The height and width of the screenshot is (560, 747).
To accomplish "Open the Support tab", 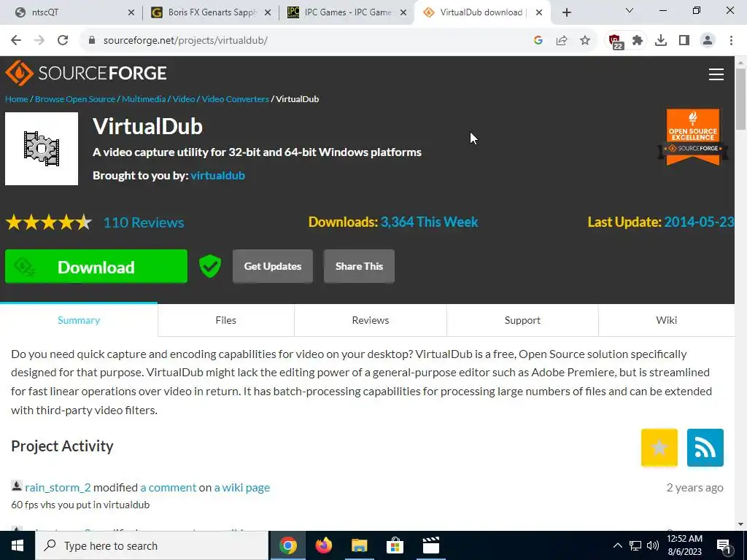I will [x=522, y=320].
